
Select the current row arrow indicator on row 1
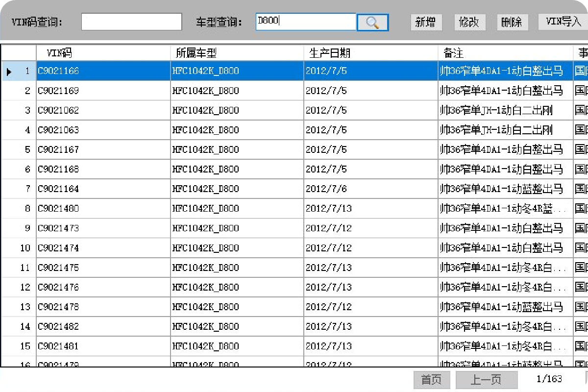click(x=9, y=72)
